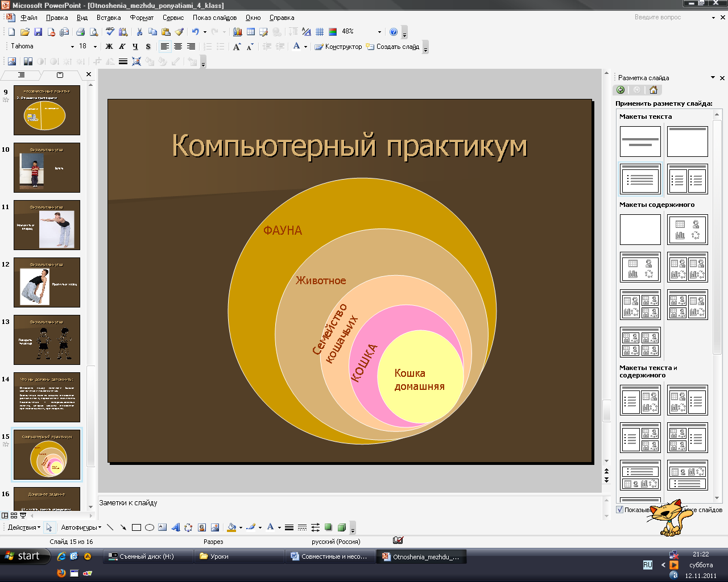Screen dimensions: 728x582
Task: Choose the shadow style button
Action: pyautogui.click(x=328, y=527)
